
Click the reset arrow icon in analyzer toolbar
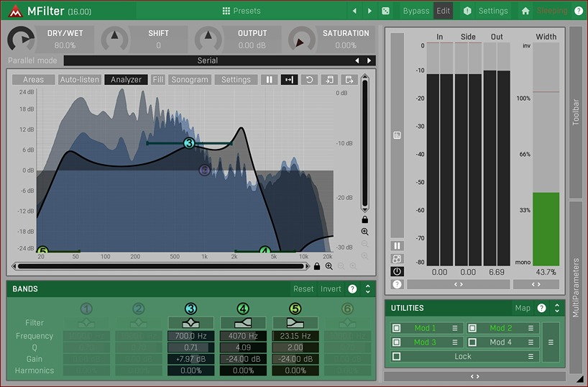(309, 80)
